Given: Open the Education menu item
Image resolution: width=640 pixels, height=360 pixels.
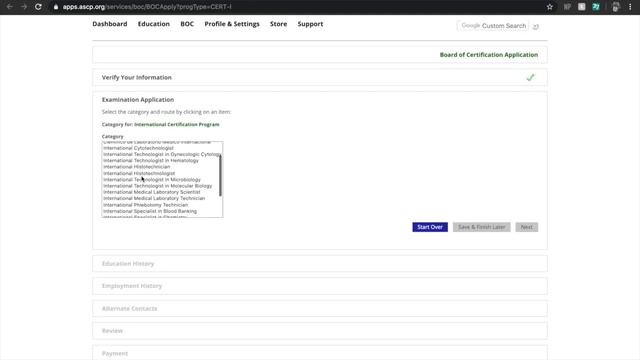Looking at the screenshot, I should [153, 24].
